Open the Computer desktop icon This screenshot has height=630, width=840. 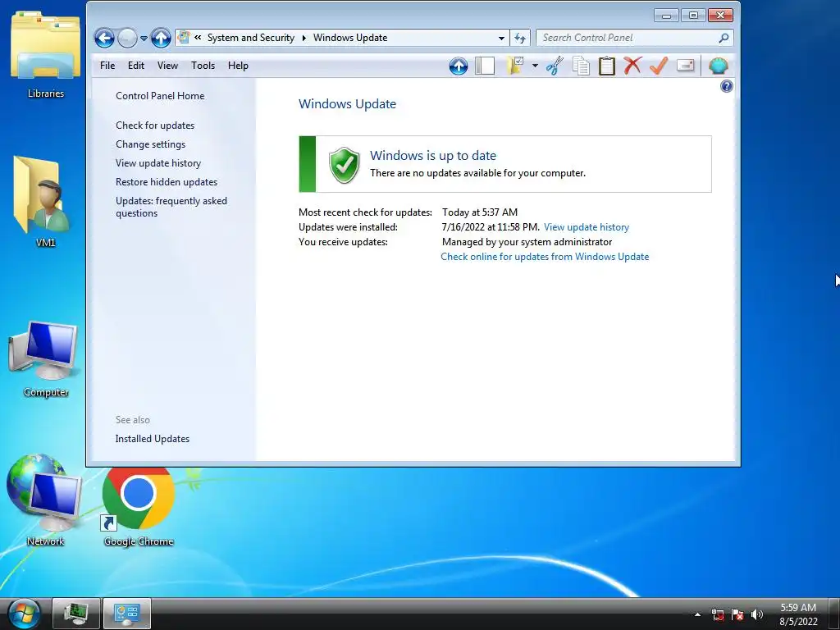point(46,359)
